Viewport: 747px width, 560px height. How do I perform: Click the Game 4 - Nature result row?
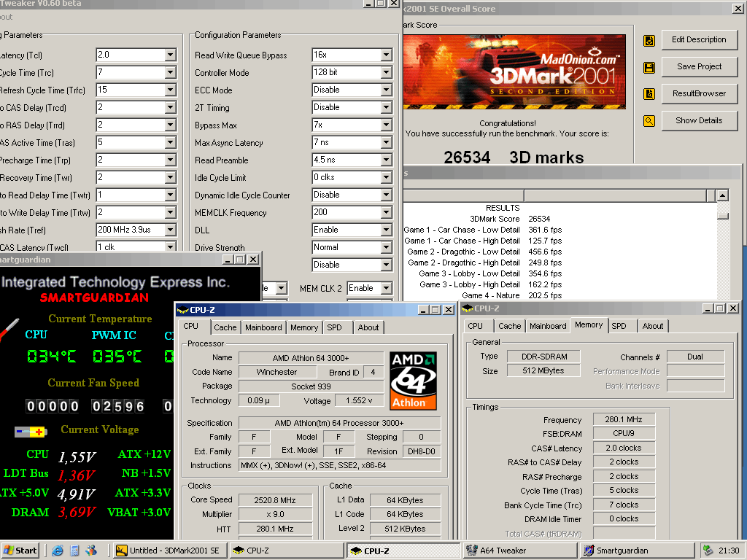pyautogui.click(x=511, y=296)
